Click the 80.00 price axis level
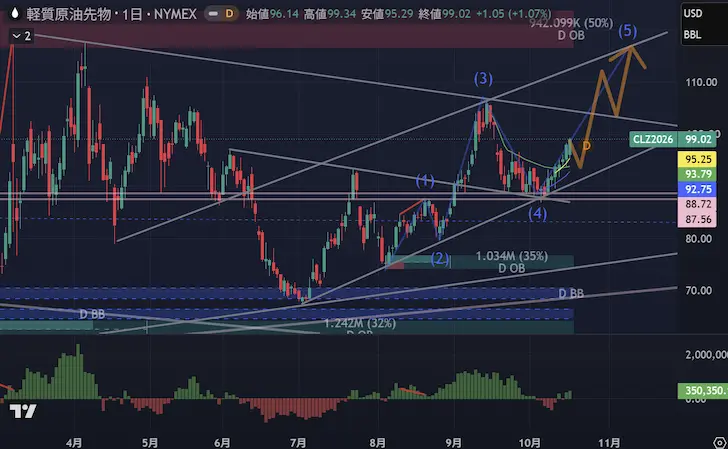728x449 pixels. tap(699, 239)
